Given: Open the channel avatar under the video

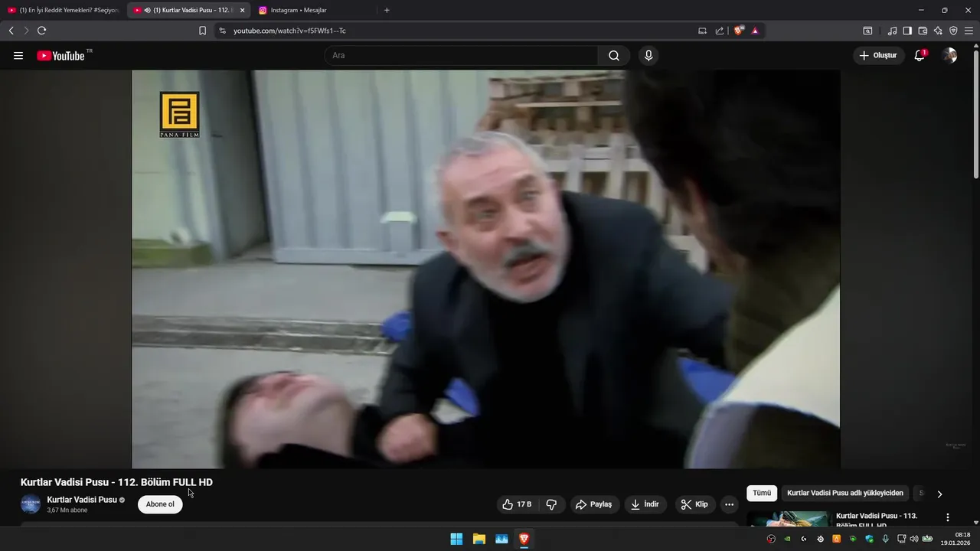Looking at the screenshot, I should click(31, 504).
